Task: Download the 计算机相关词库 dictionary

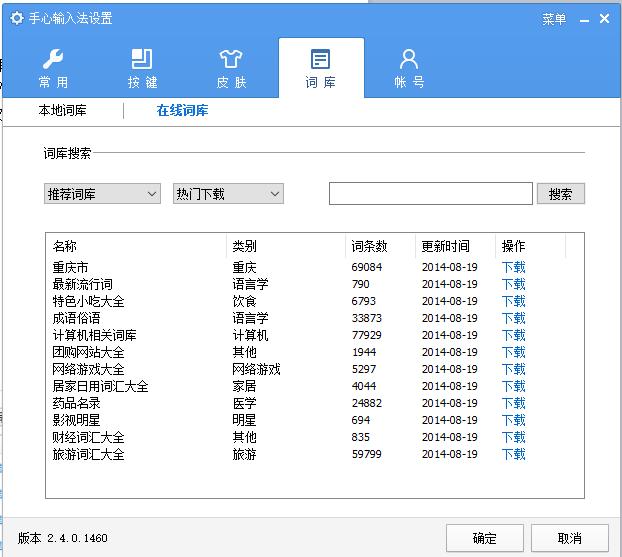Action: coord(514,335)
